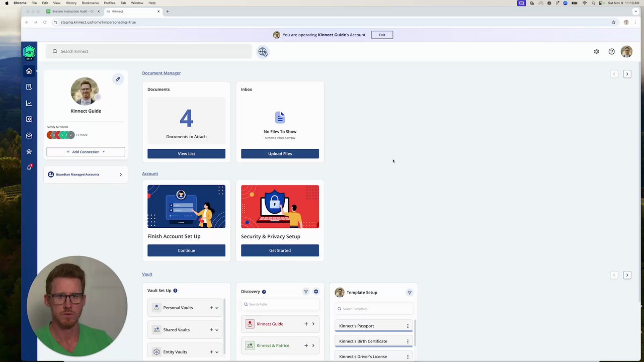This screenshot has width=644, height=362.
Task: Select the Kinnect's Driver's License template
Action: pos(373,356)
